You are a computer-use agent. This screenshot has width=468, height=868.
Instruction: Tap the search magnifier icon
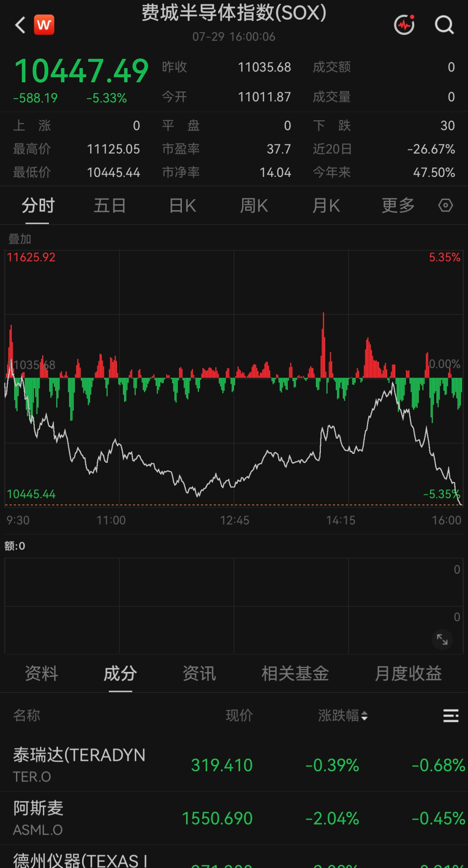point(444,25)
